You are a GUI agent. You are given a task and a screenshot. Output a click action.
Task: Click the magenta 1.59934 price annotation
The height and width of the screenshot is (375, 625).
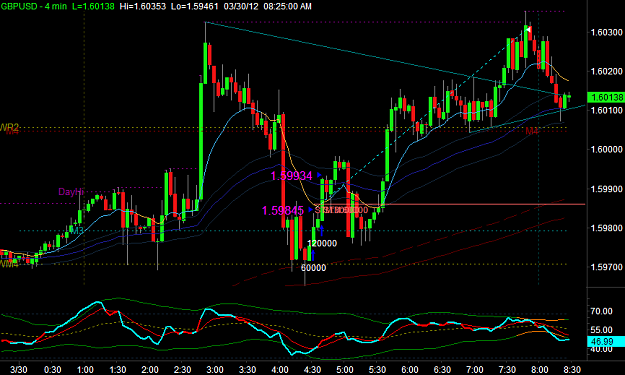(291, 176)
